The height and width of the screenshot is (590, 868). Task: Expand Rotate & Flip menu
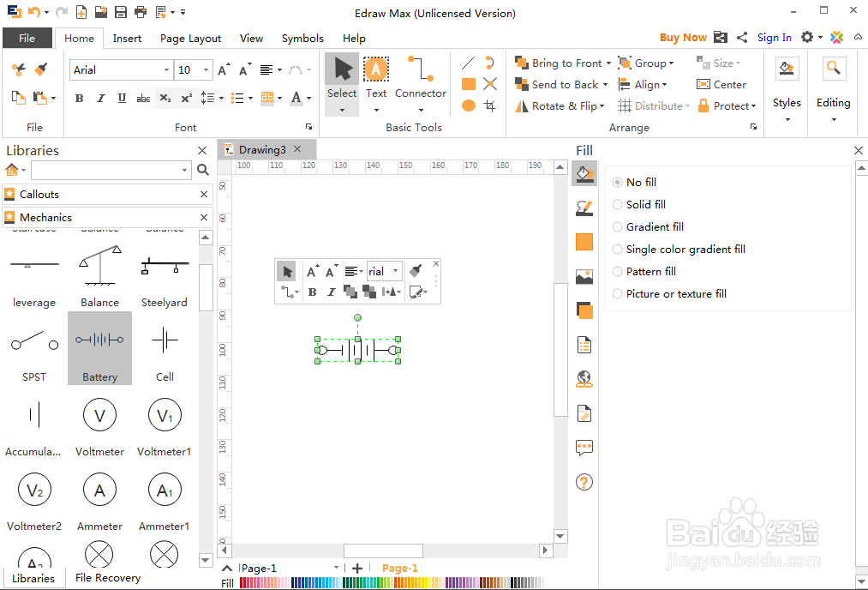point(602,105)
